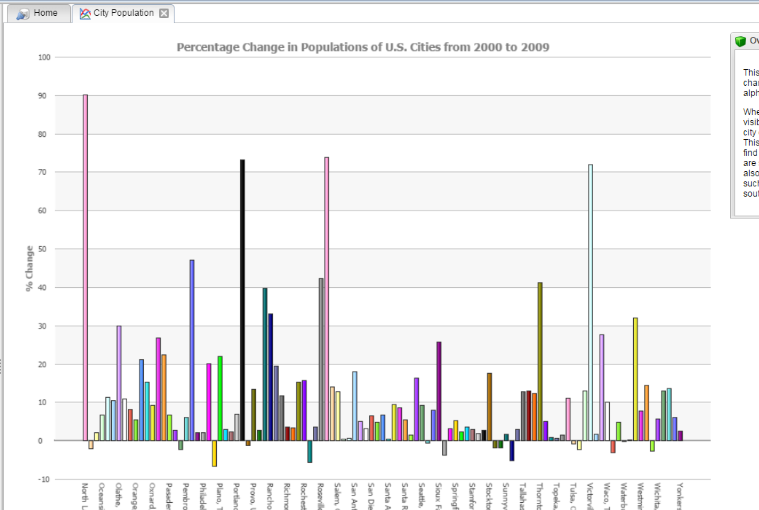Select the City Population tab
The image size is (759, 510).
coord(123,13)
